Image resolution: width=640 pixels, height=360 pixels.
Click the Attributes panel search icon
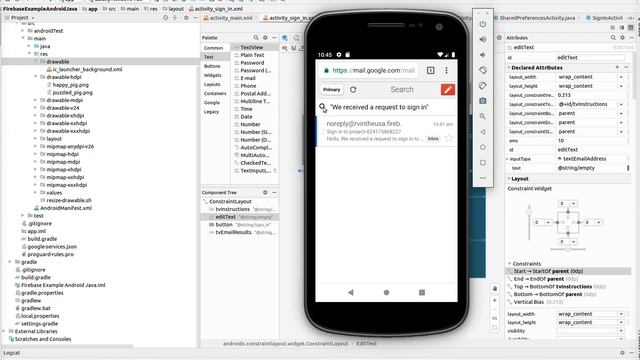pos(613,38)
